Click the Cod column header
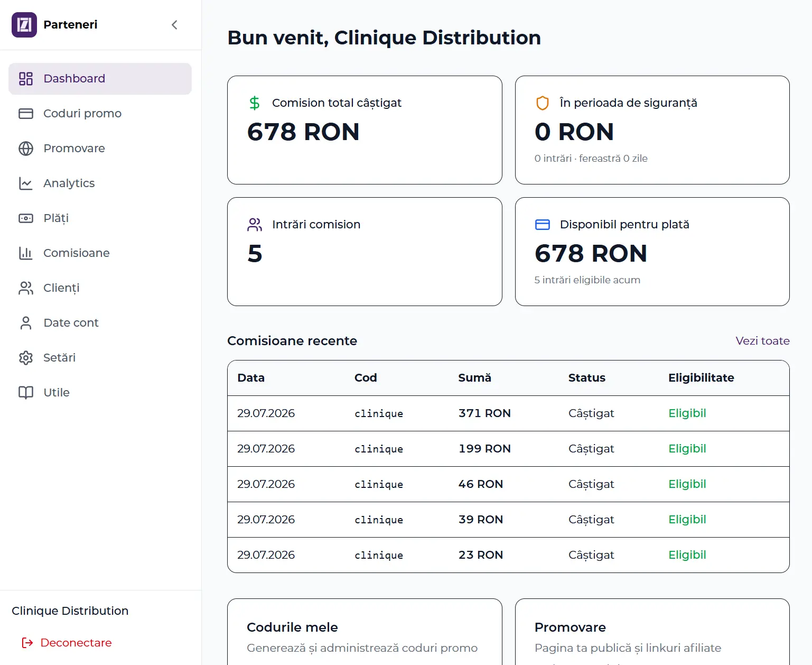Screen dimensions: 812x665 coord(366,378)
